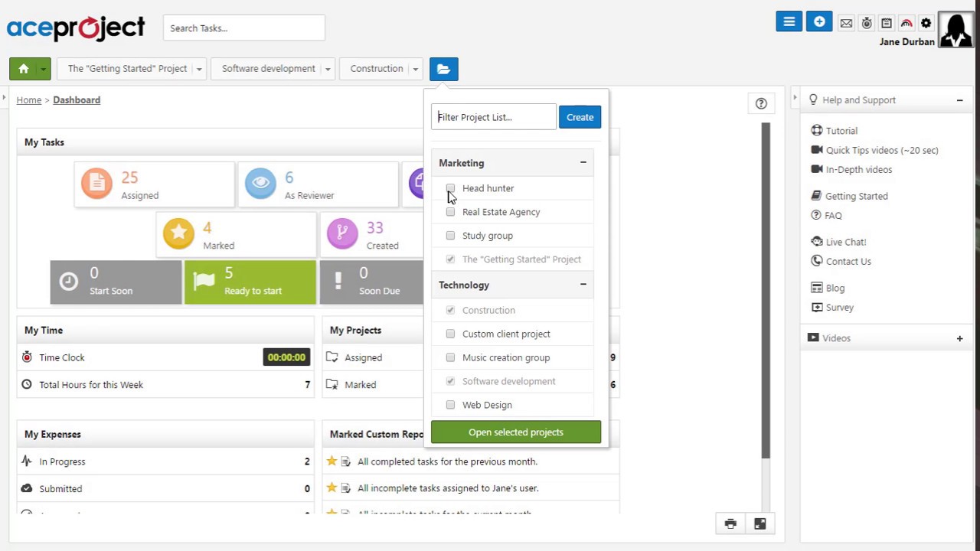Open the stopwatch time clock icon

point(867,24)
